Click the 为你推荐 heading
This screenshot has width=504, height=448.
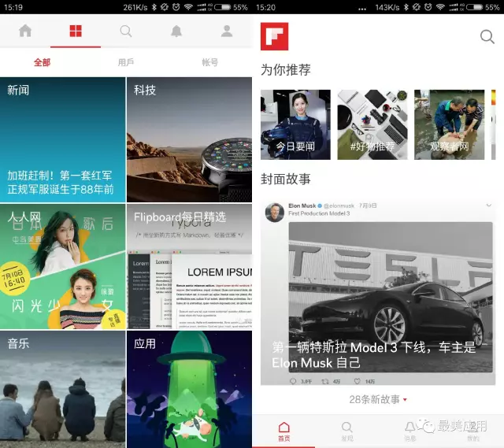[285, 70]
